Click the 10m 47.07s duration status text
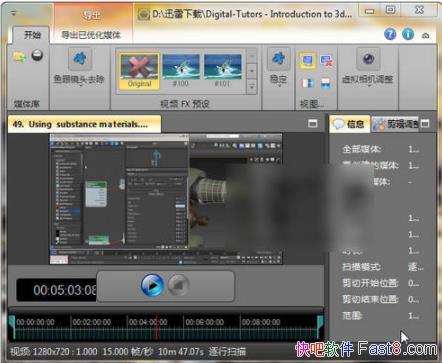This screenshot has height=363, width=442. point(181,351)
